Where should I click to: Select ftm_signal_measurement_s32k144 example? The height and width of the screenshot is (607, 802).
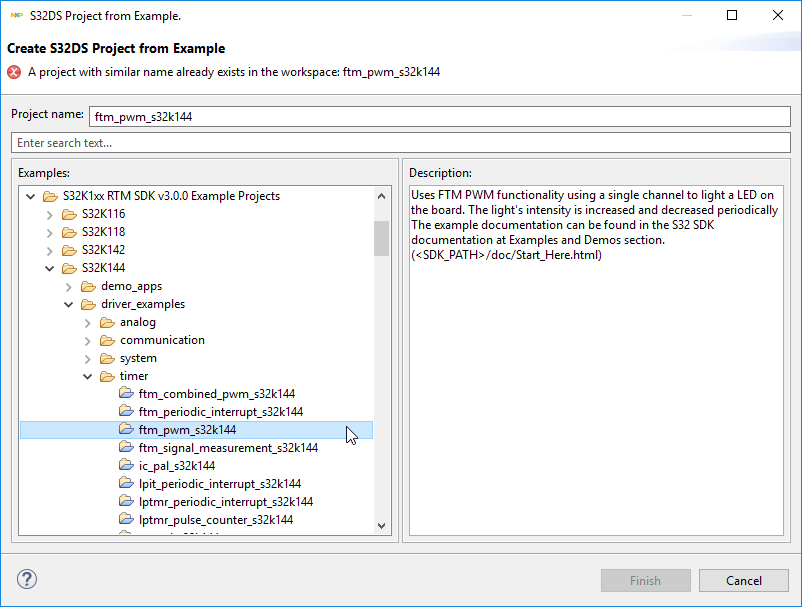point(228,448)
